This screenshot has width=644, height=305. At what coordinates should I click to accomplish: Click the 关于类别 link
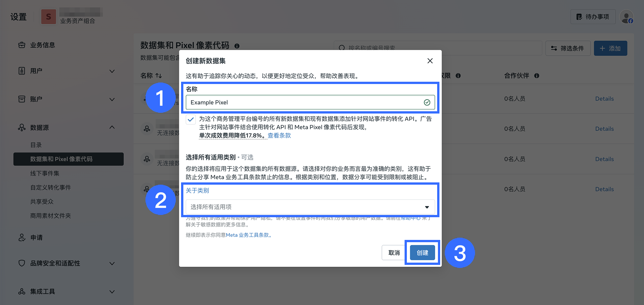click(197, 190)
